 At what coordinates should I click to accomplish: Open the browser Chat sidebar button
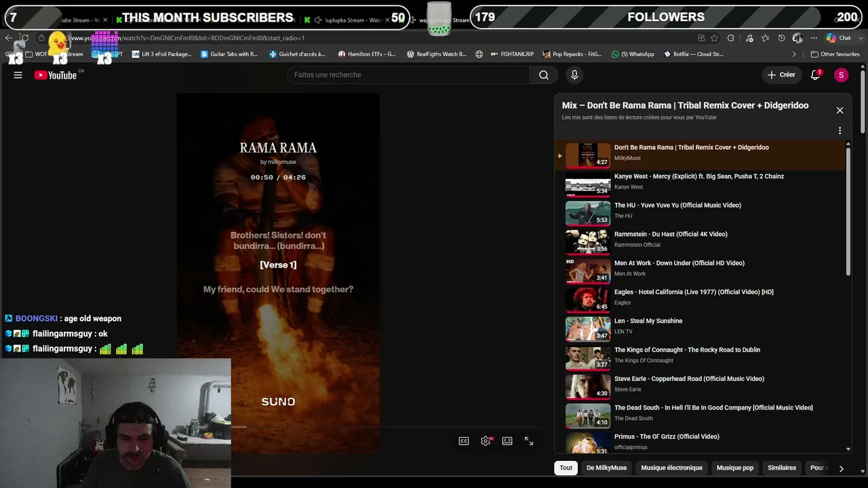point(839,38)
